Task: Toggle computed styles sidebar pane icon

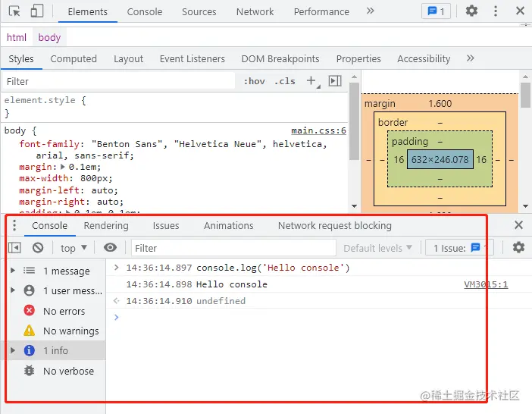Action: tap(334, 81)
